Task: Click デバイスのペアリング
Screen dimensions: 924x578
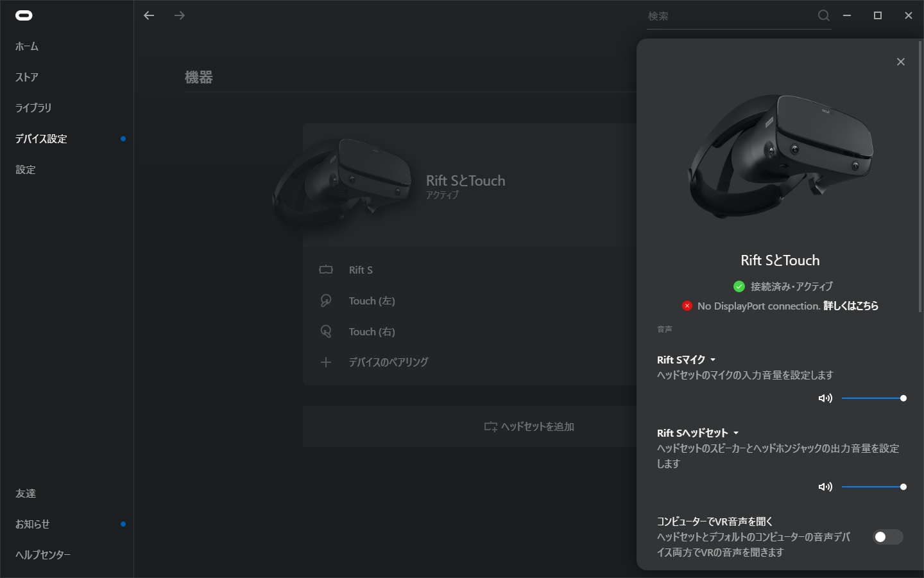Action: point(388,362)
